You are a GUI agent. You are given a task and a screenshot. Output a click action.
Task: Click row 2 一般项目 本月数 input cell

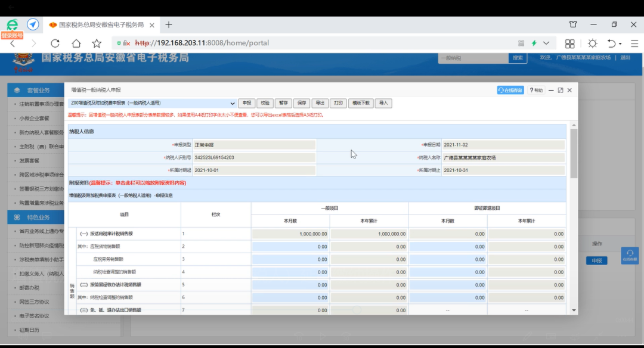point(290,247)
